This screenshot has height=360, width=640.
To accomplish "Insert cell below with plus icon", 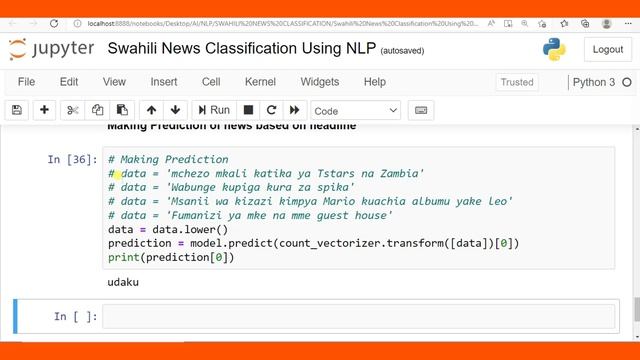I will 44,110.
